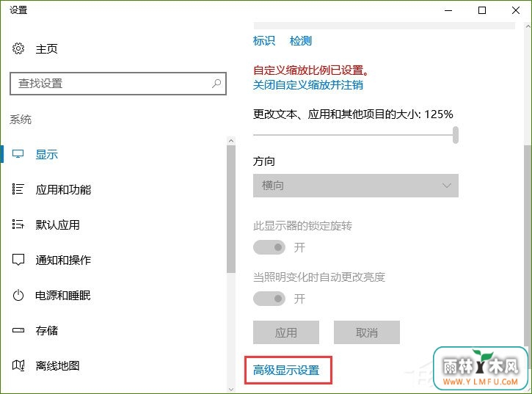Image resolution: width=532 pixels, height=394 pixels.
Task: Click the 查找设置 search field
Action: pyautogui.click(x=118, y=84)
